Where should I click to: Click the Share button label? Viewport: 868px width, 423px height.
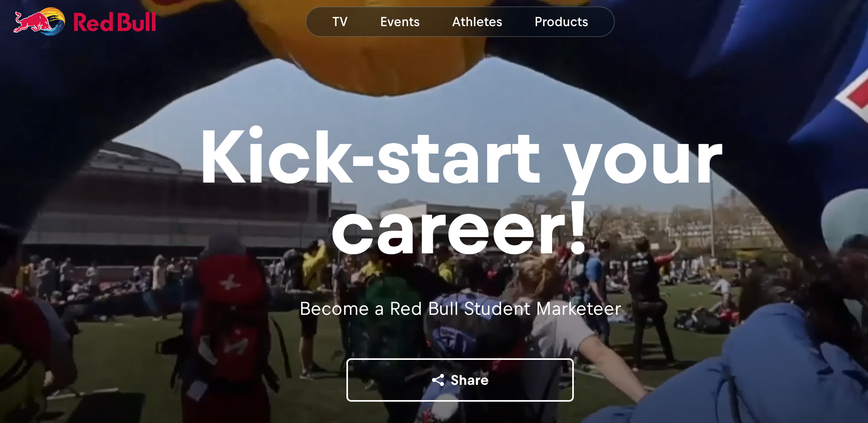469,380
